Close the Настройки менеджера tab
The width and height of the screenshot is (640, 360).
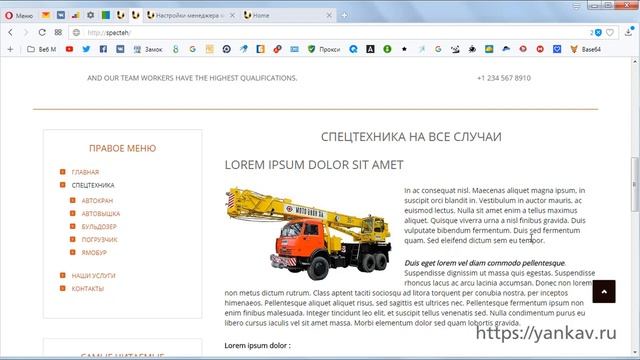pyautogui.click(x=232, y=16)
